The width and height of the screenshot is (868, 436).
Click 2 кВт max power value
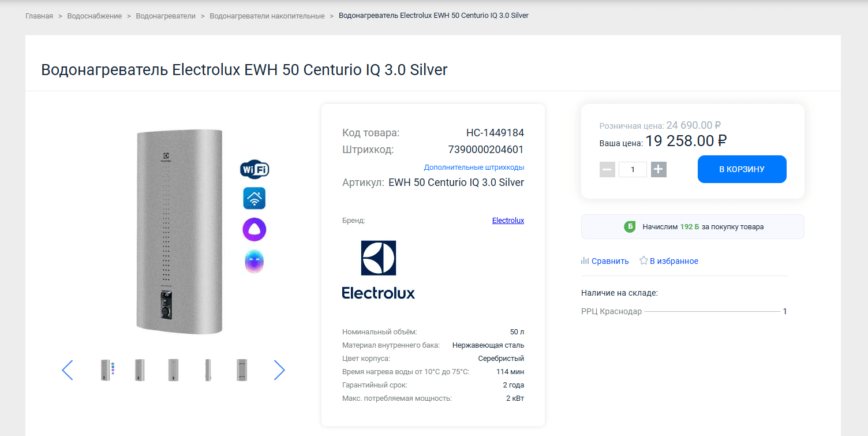(x=515, y=398)
